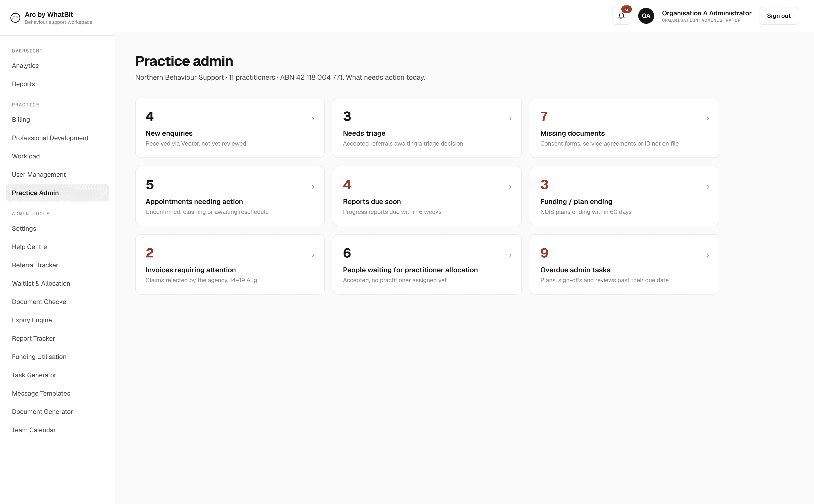This screenshot has width=814, height=504.
Task: Expand the New enquiries card chevron
Action: (x=313, y=119)
